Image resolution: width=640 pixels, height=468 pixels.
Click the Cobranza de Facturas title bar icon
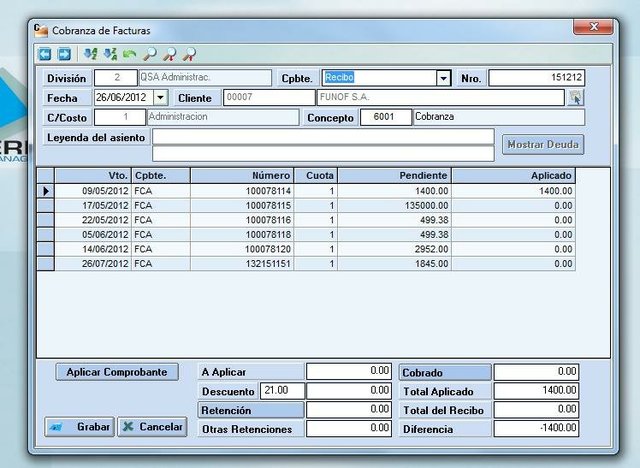click(41, 31)
